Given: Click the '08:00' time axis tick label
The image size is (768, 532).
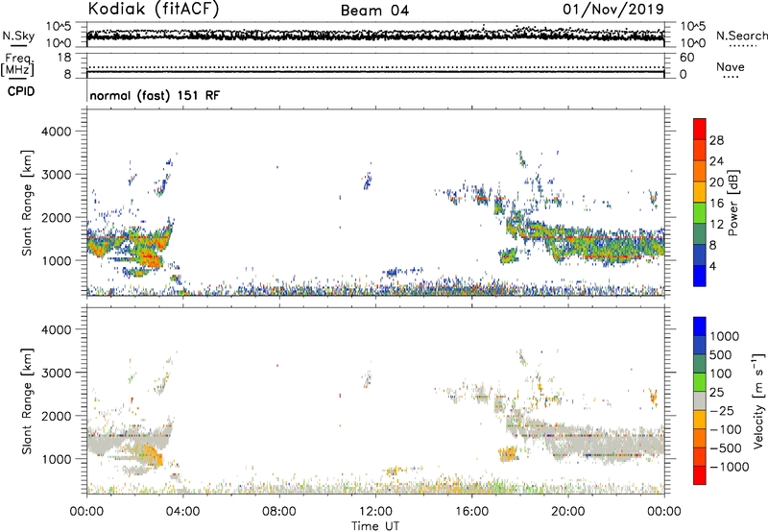Looking at the screenshot, I should pos(279,512).
